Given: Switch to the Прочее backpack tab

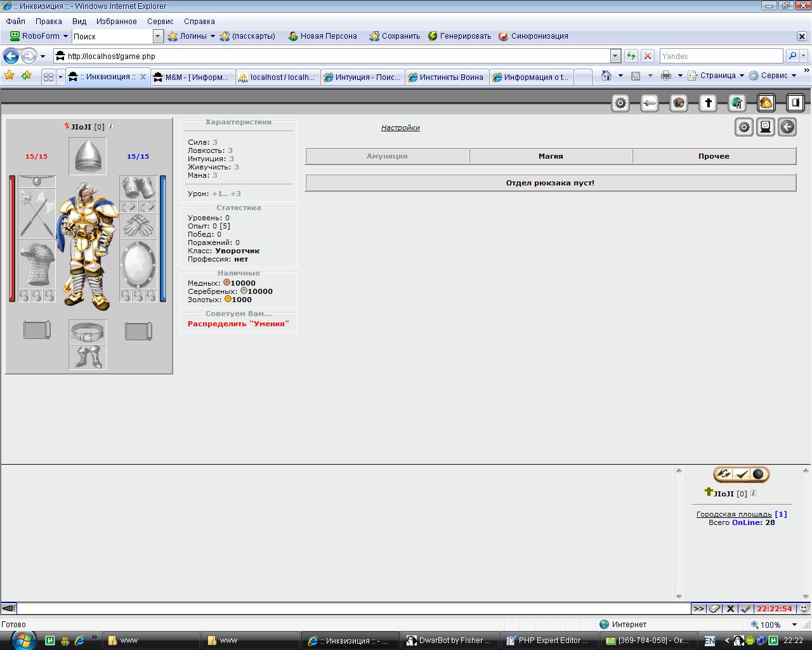Looking at the screenshot, I should (714, 156).
